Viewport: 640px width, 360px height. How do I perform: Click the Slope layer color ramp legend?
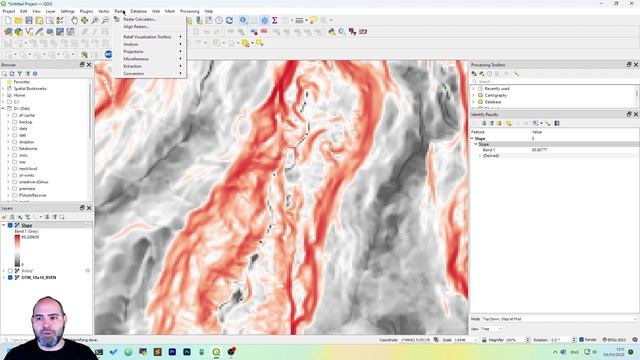(17, 251)
